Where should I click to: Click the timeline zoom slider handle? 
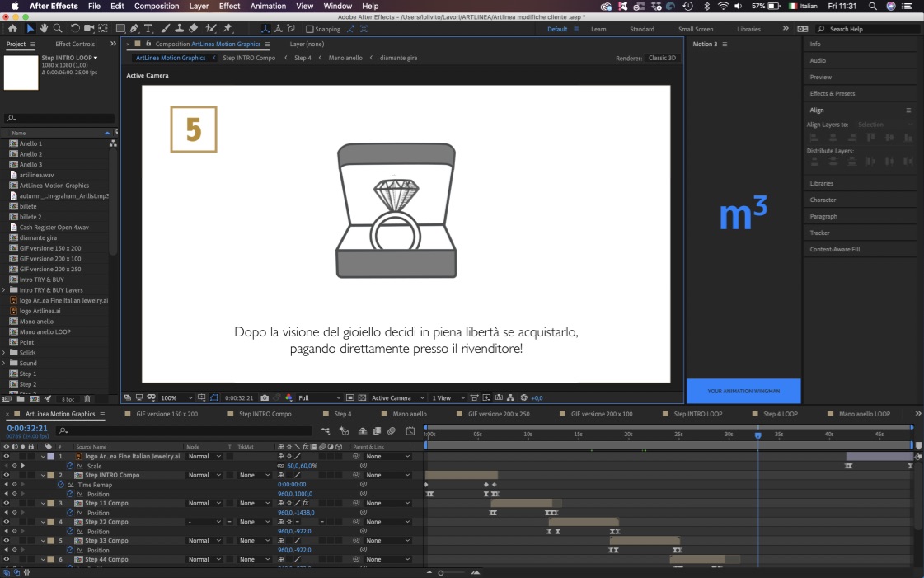(x=440, y=573)
